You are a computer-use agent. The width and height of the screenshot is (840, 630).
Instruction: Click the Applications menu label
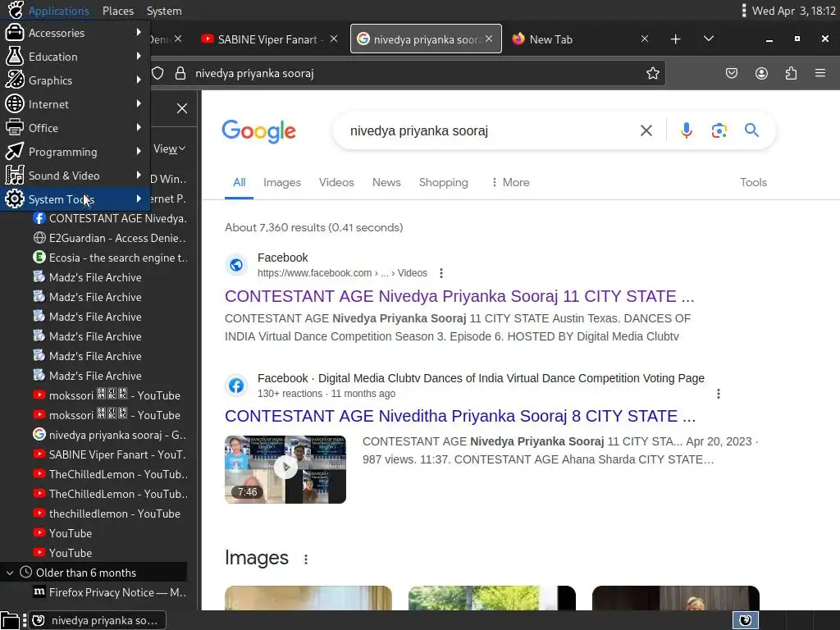tap(58, 11)
